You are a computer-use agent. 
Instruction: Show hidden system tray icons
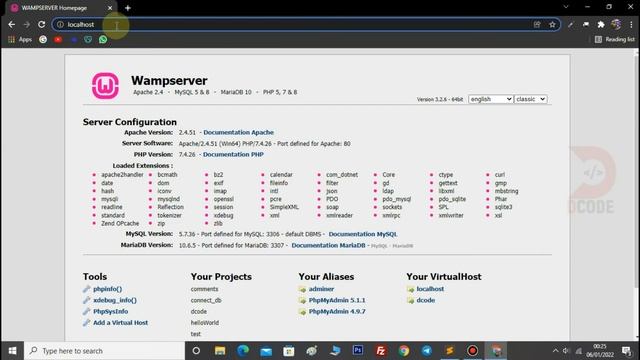[x=555, y=351]
